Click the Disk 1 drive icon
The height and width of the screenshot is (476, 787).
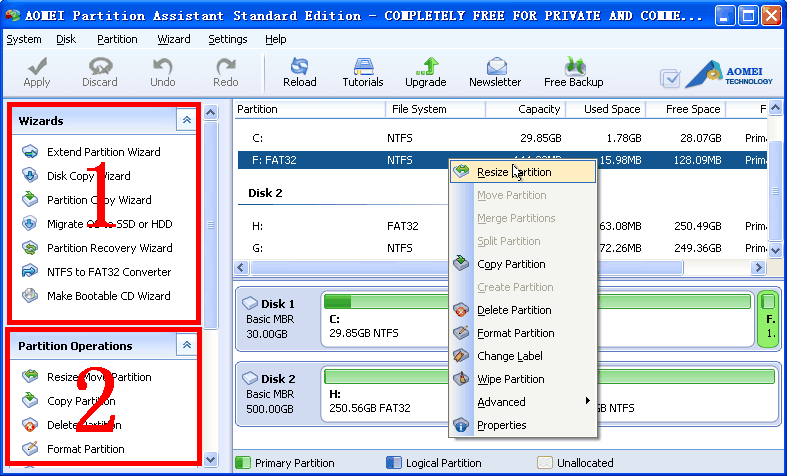[250, 303]
